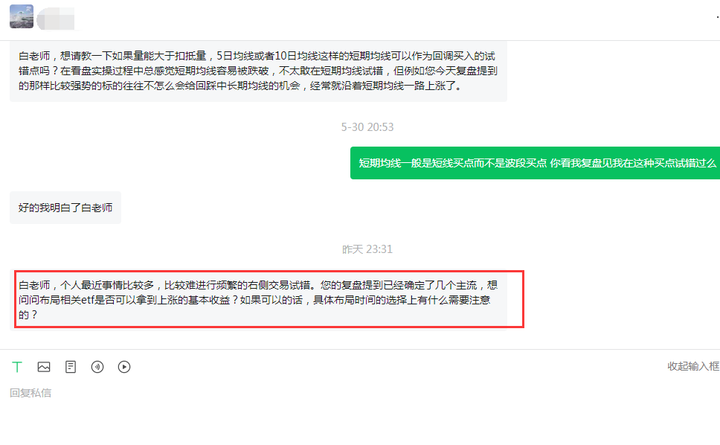
Task: Click the article document icon in reply toolbar
Action: [70, 367]
